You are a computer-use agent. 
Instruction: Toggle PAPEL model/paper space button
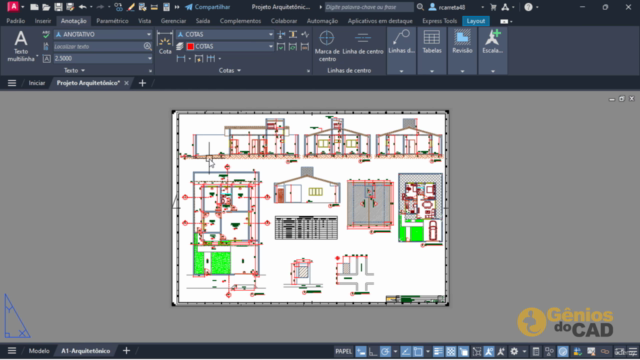pos(343,351)
